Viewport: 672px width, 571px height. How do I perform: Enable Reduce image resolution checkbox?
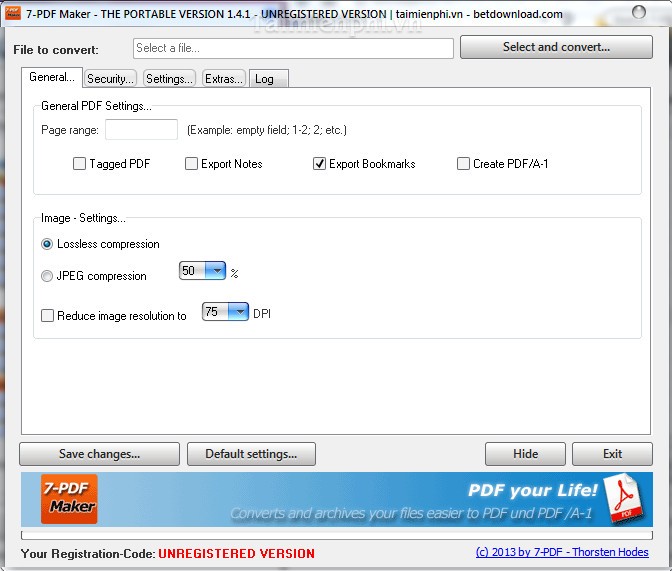click(x=47, y=316)
